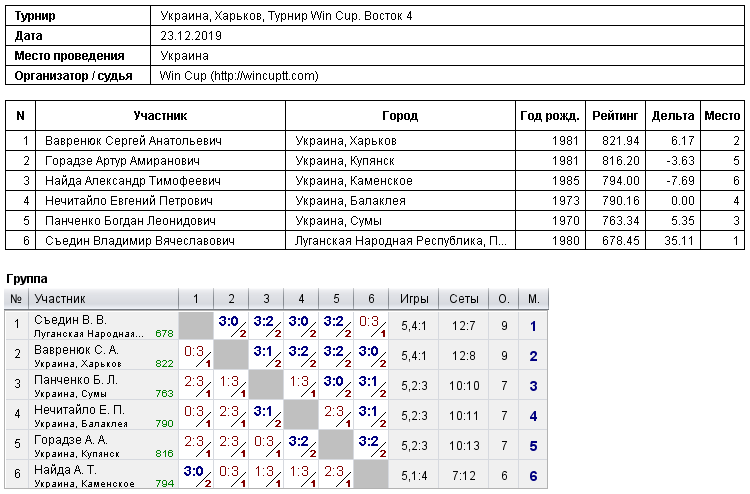Click the rating value 678.45
The width and height of the screenshot is (750, 494).
pyautogui.click(x=620, y=241)
